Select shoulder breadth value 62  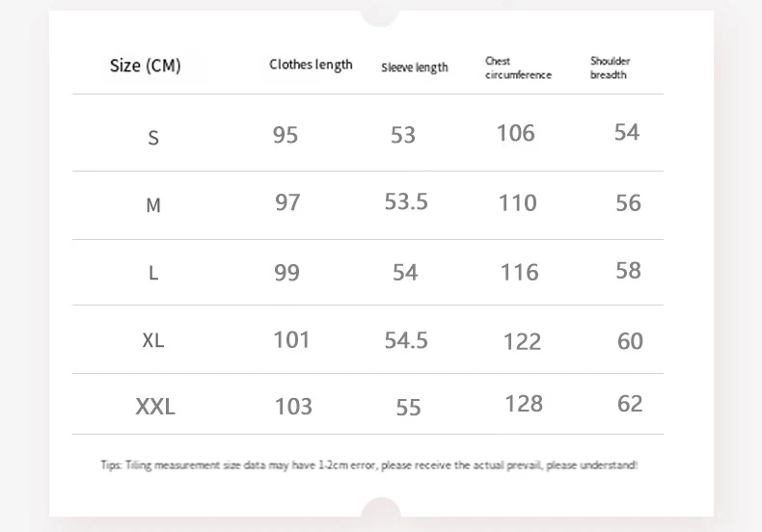(x=630, y=404)
